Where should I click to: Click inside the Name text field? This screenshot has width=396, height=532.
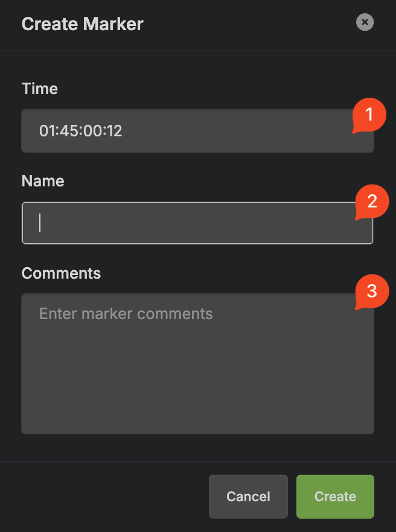pyautogui.click(x=181, y=223)
